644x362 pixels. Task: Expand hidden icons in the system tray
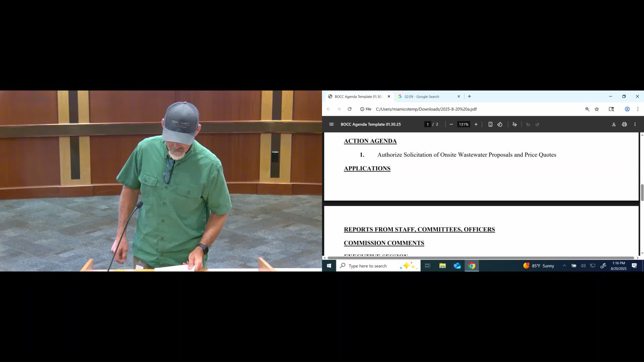565,265
